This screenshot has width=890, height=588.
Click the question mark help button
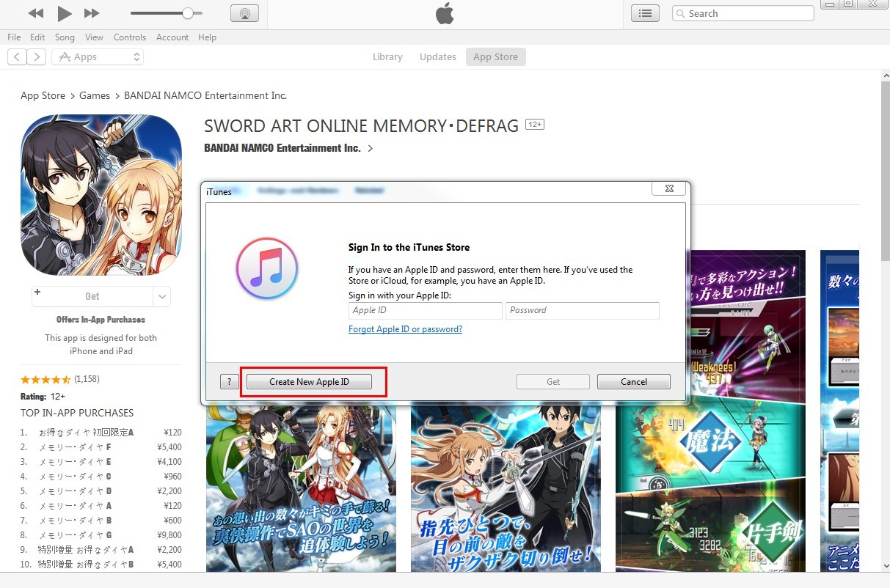[229, 381]
